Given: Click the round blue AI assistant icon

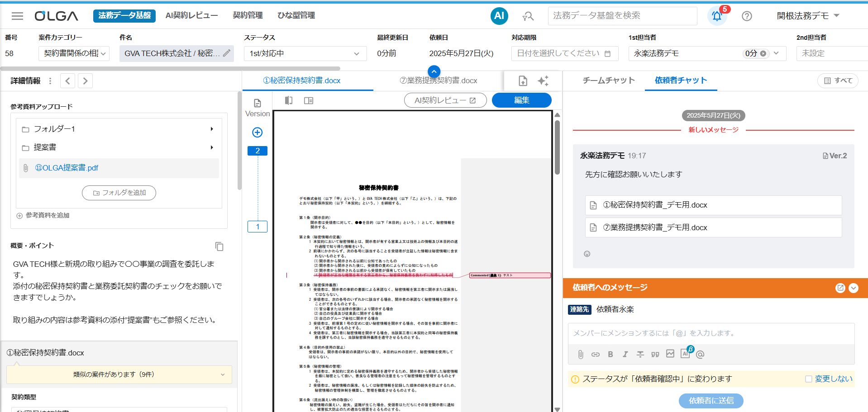Looking at the screenshot, I should coord(499,16).
